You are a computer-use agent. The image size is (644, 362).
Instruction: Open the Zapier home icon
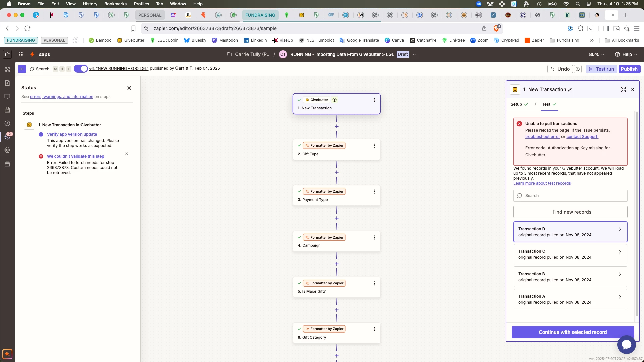[7, 54]
